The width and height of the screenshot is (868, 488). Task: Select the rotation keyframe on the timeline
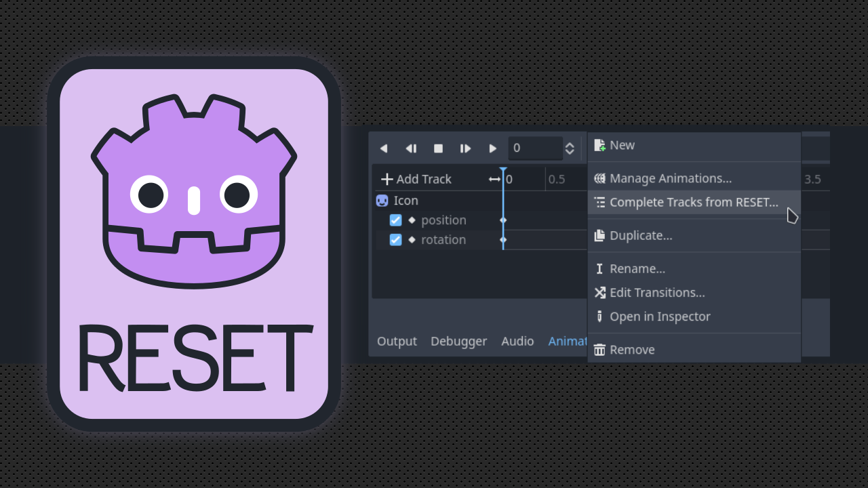[503, 240]
